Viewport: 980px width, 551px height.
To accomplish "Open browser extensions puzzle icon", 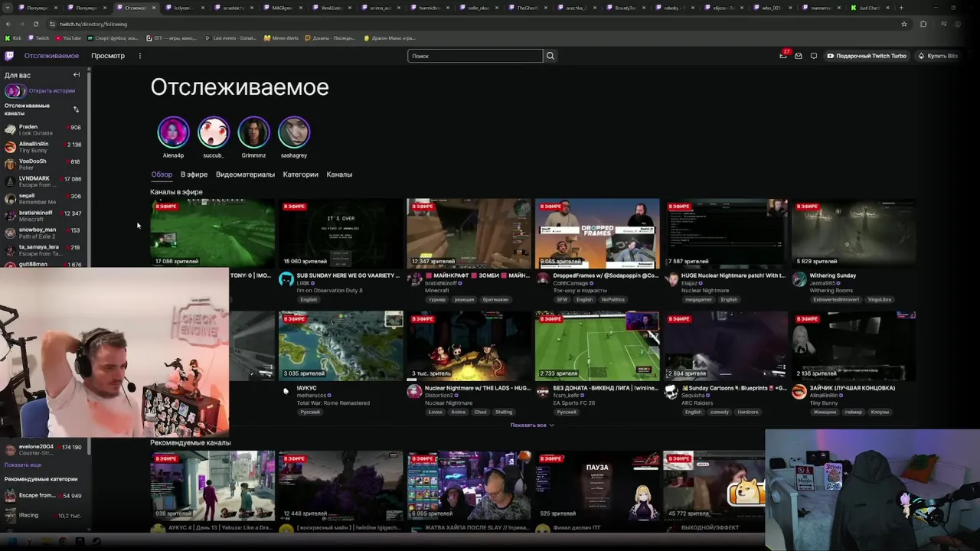I will tap(923, 24).
